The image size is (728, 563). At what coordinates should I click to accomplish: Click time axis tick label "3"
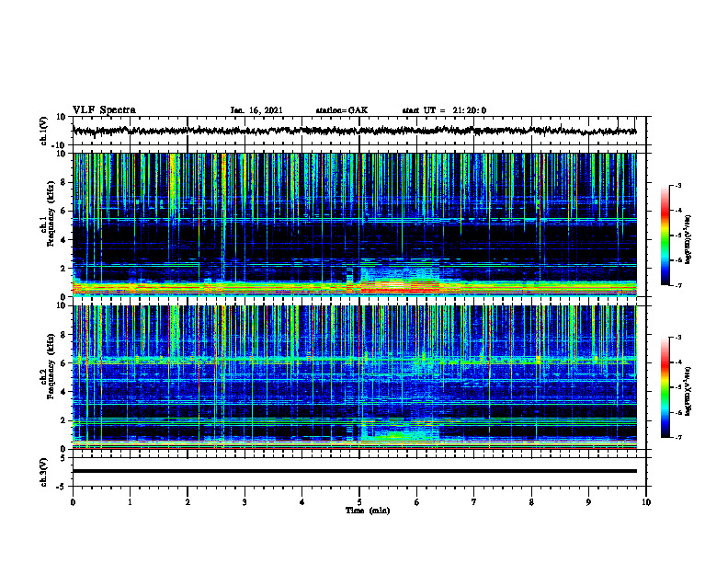click(x=245, y=502)
